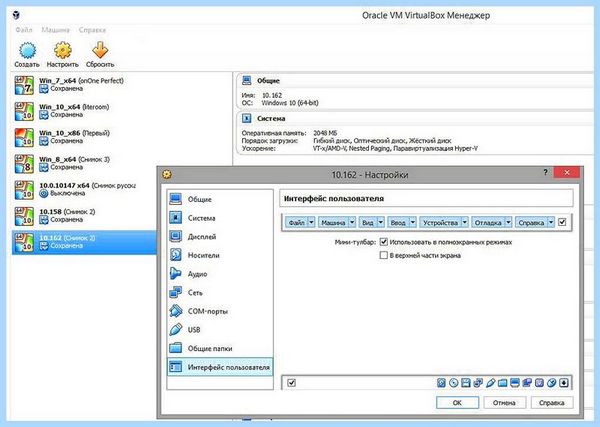The height and width of the screenshot is (427, 600).
Task: Open Дисплей category in settings sidebar
Action: (220, 237)
